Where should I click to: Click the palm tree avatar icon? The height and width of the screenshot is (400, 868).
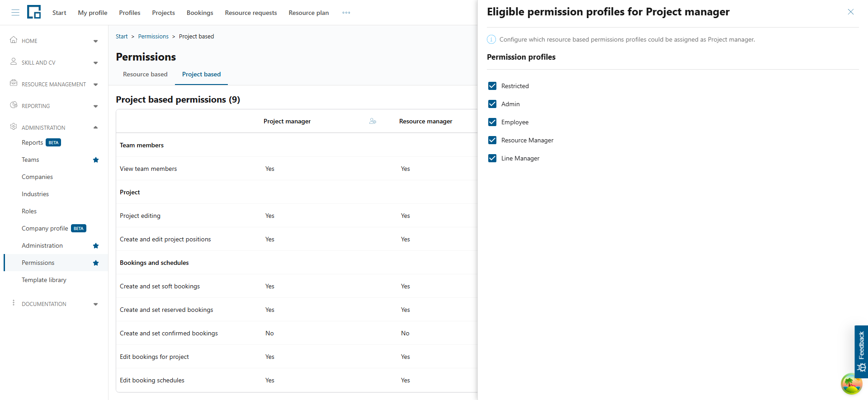click(852, 384)
